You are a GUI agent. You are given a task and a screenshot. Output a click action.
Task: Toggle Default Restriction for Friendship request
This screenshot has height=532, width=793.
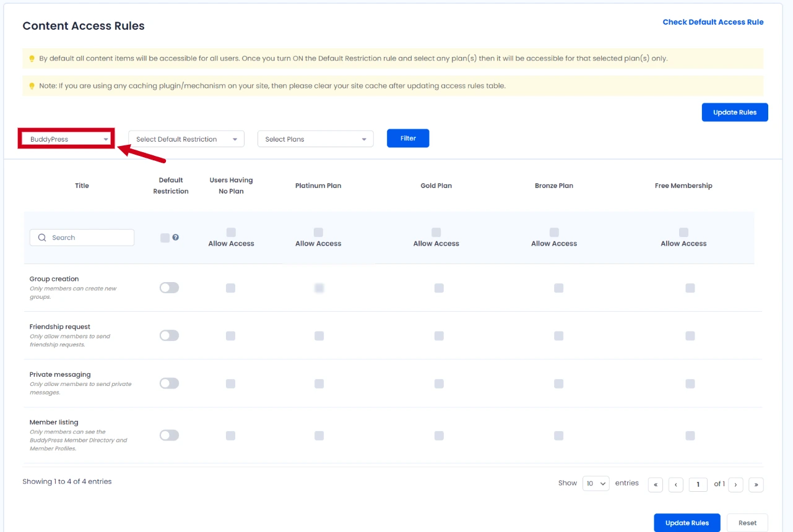click(x=169, y=335)
